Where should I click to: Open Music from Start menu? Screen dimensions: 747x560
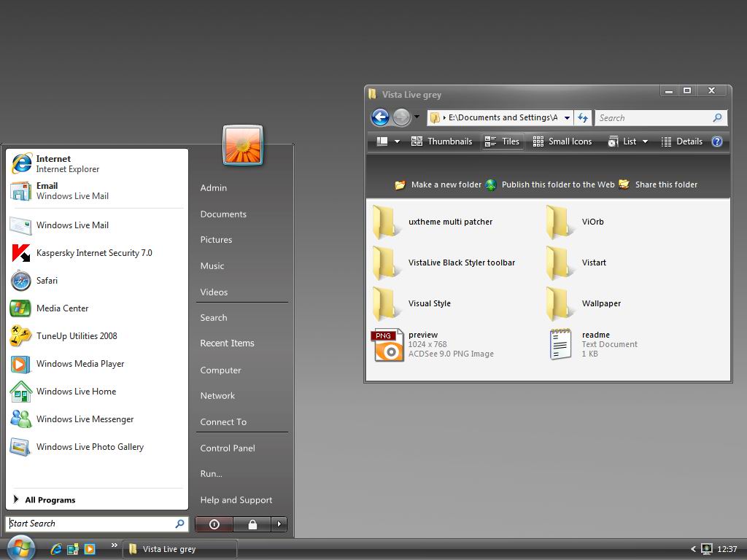[212, 266]
